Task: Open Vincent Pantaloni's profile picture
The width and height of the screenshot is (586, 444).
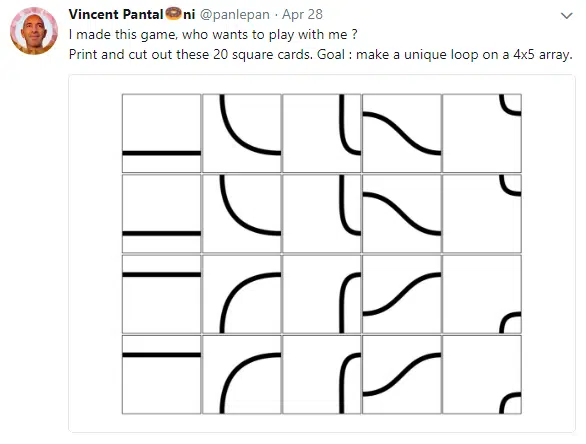Action: click(x=34, y=31)
